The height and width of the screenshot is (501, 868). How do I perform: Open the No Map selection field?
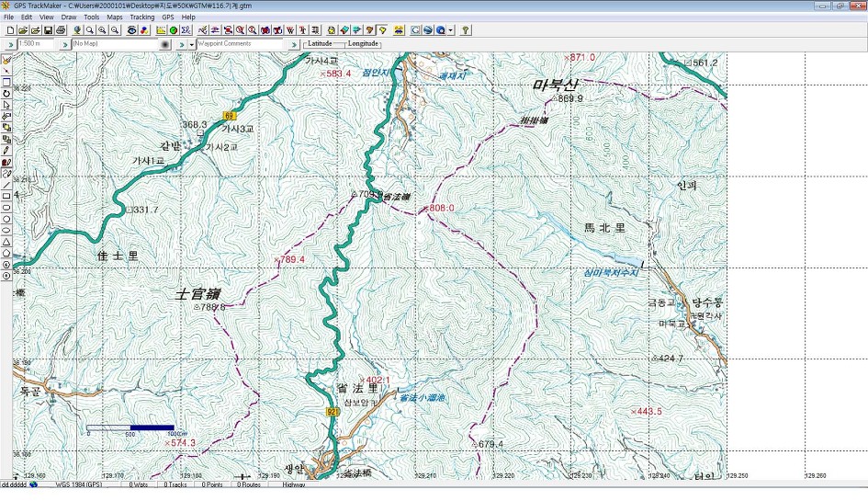(x=115, y=44)
